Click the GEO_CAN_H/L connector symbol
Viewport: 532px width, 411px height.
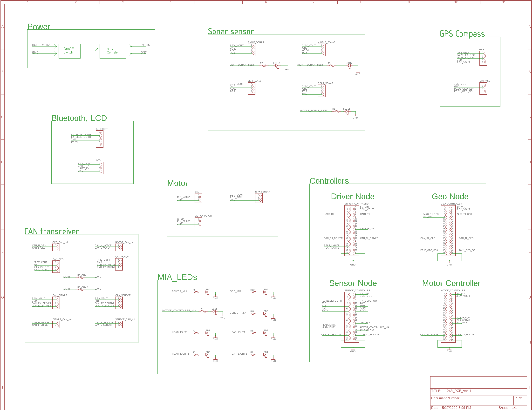point(56,247)
